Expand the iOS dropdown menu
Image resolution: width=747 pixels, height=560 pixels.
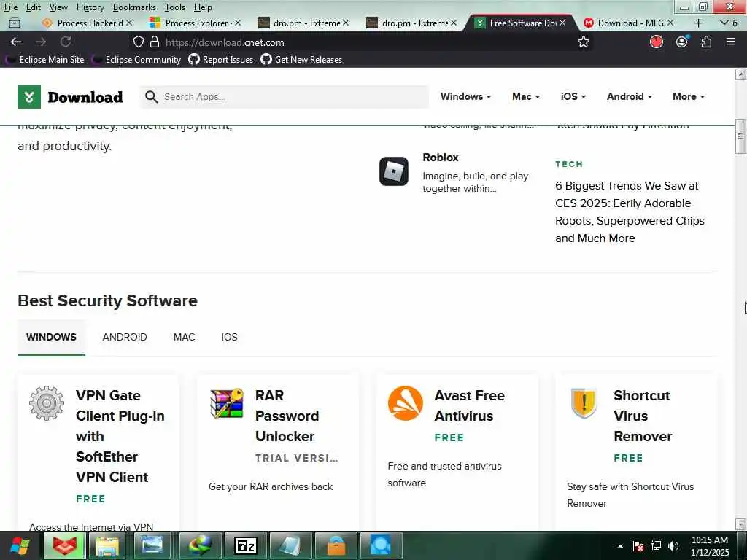[573, 96]
